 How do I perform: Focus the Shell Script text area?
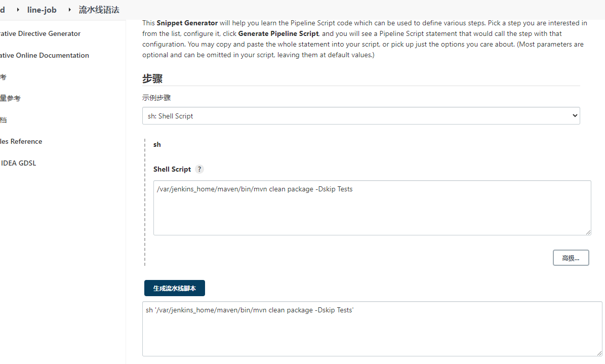372,208
